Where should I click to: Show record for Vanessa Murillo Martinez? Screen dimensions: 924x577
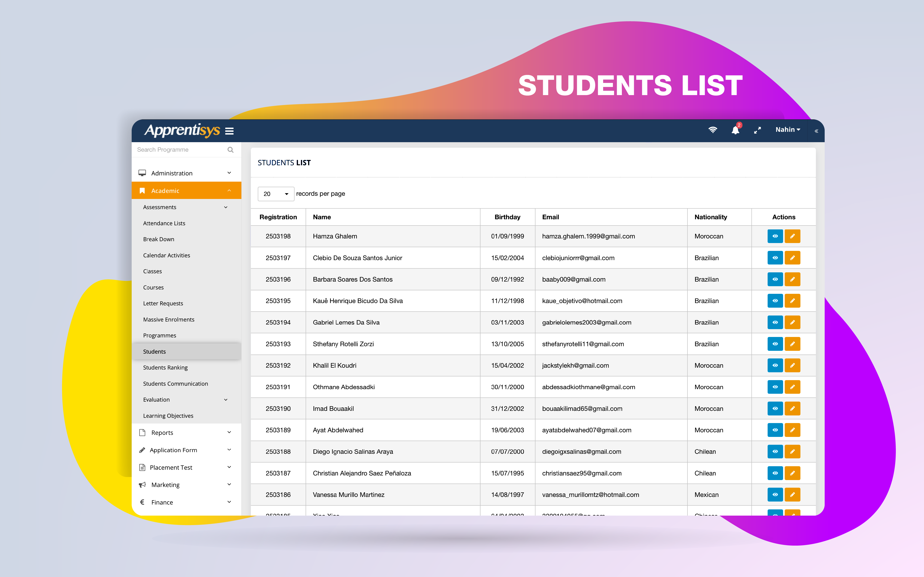coord(775,495)
